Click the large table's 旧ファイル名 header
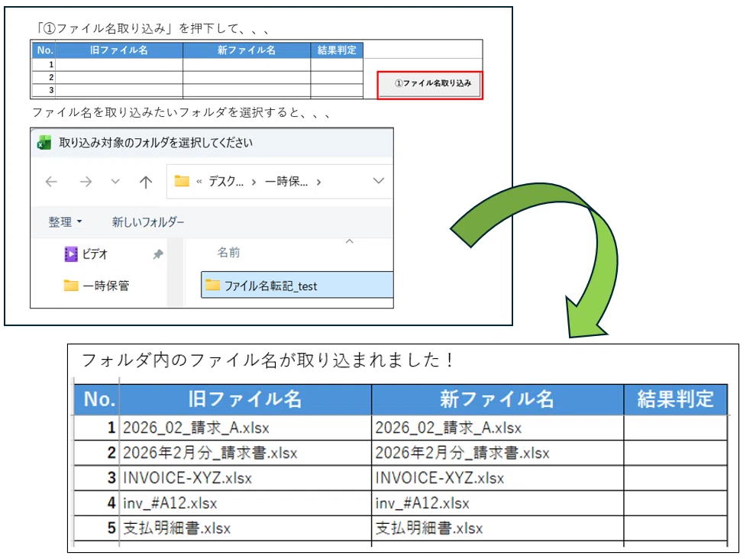 pyautogui.click(x=245, y=399)
